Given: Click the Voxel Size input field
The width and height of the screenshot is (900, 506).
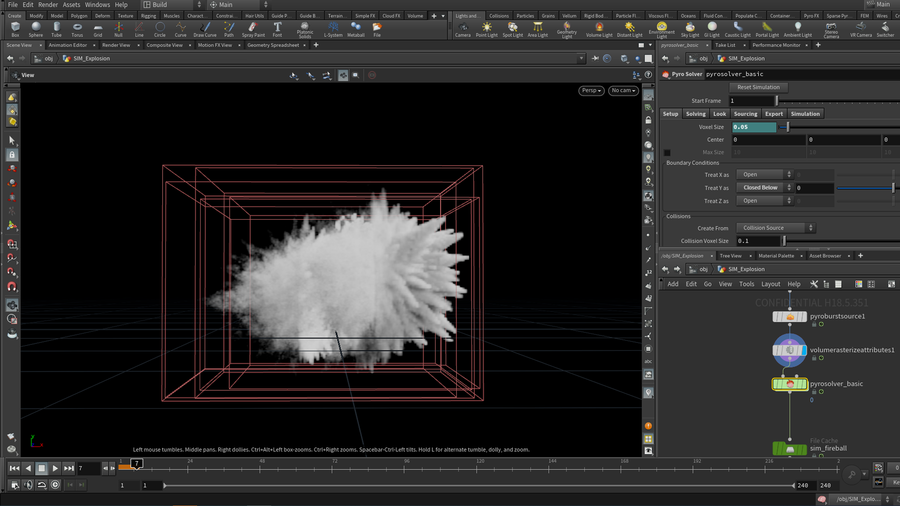Looking at the screenshot, I should 754,127.
